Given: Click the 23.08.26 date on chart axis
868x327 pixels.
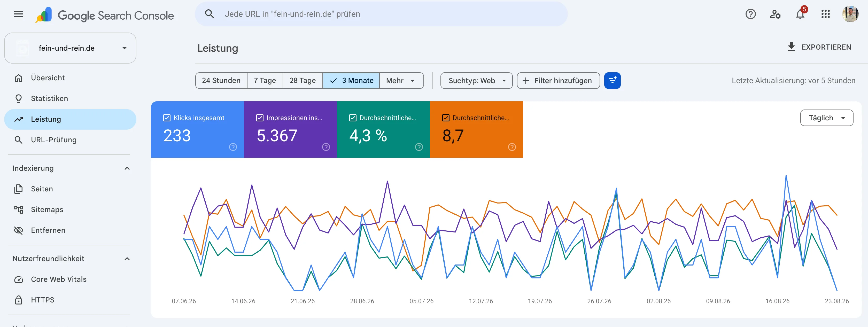Looking at the screenshot, I should (837, 301).
